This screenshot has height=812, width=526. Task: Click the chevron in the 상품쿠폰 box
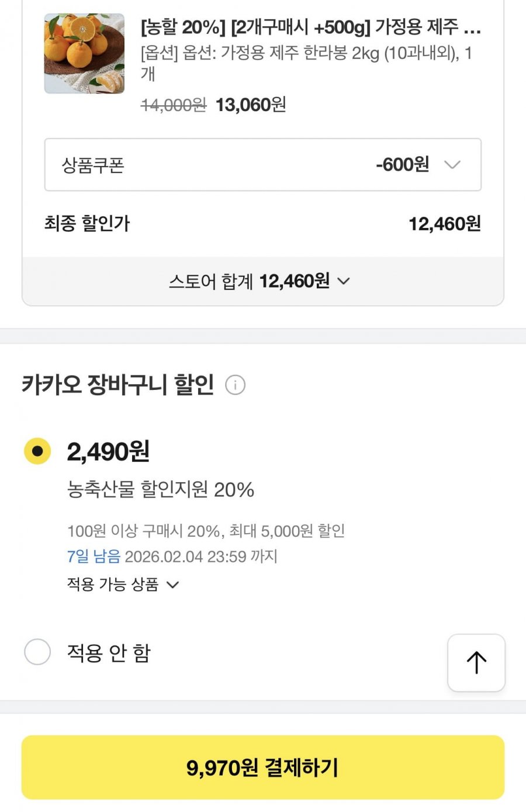pyautogui.click(x=452, y=165)
